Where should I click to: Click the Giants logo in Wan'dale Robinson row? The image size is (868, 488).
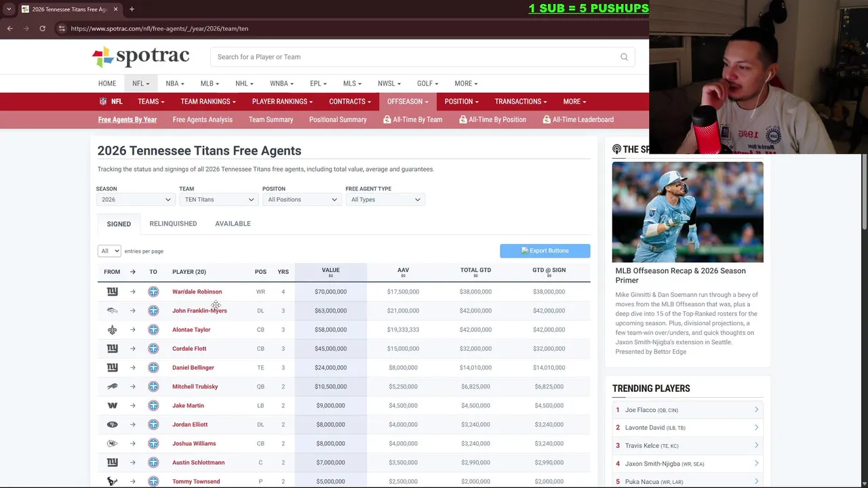click(113, 291)
